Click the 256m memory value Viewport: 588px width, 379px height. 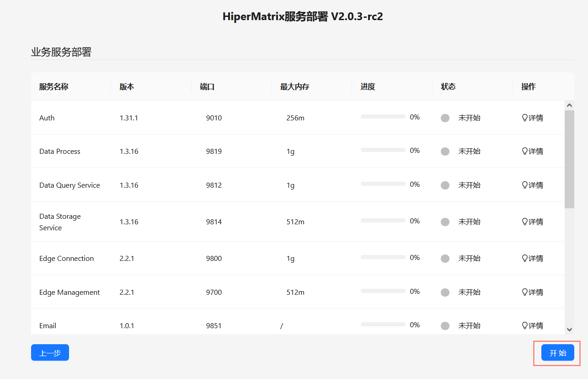tap(295, 118)
